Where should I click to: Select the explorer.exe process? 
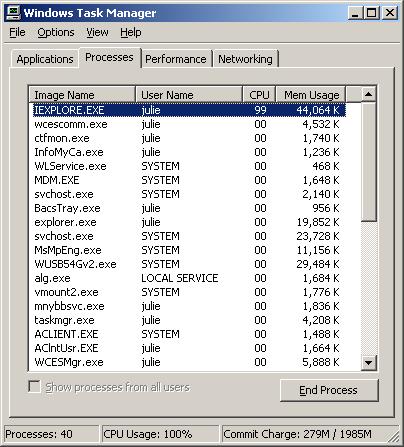point(189,222)
